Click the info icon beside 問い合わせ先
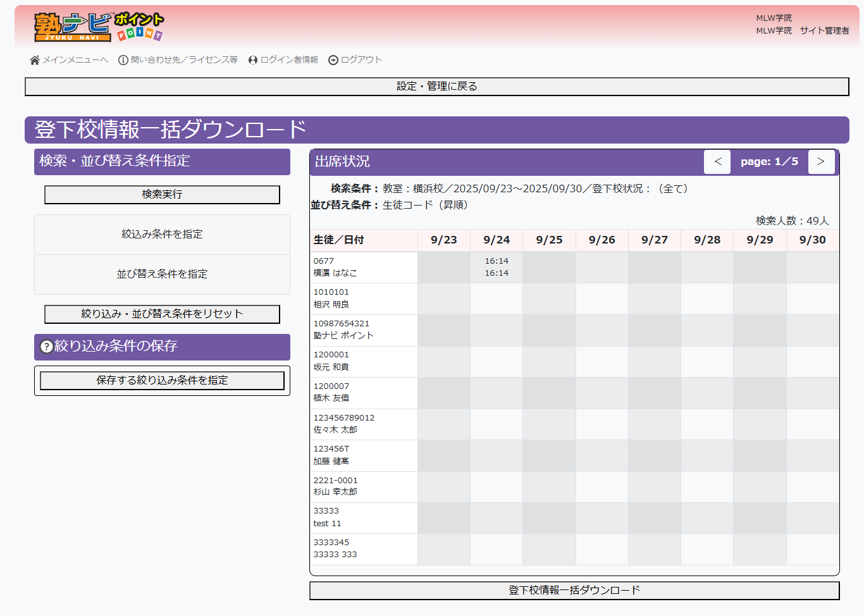864x616 pixels. pos(123,60)
